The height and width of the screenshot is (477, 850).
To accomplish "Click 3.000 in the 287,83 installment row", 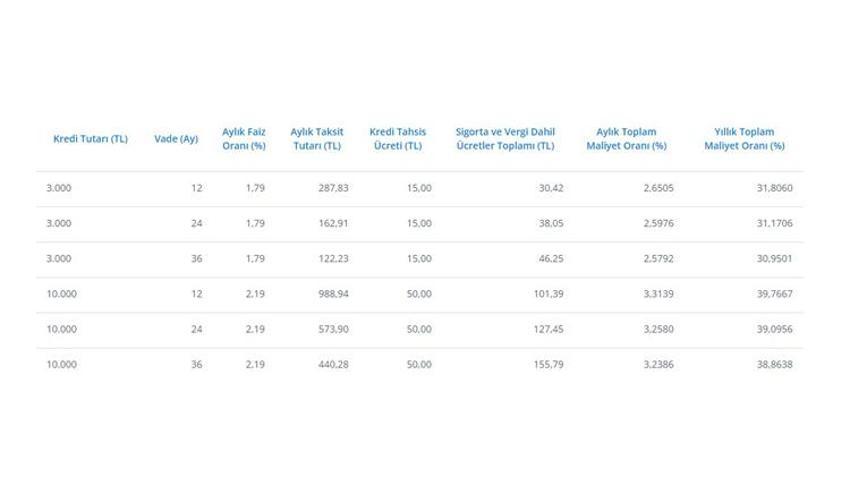I will 59,188.
